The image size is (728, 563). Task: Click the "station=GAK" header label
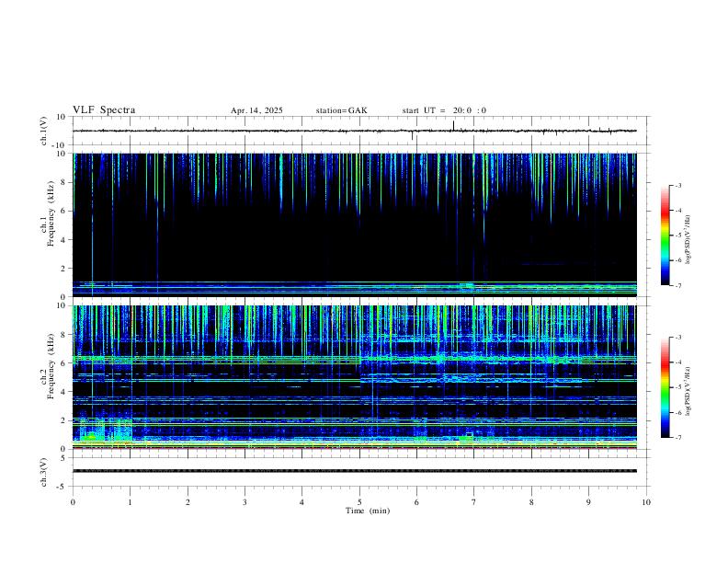342,110
